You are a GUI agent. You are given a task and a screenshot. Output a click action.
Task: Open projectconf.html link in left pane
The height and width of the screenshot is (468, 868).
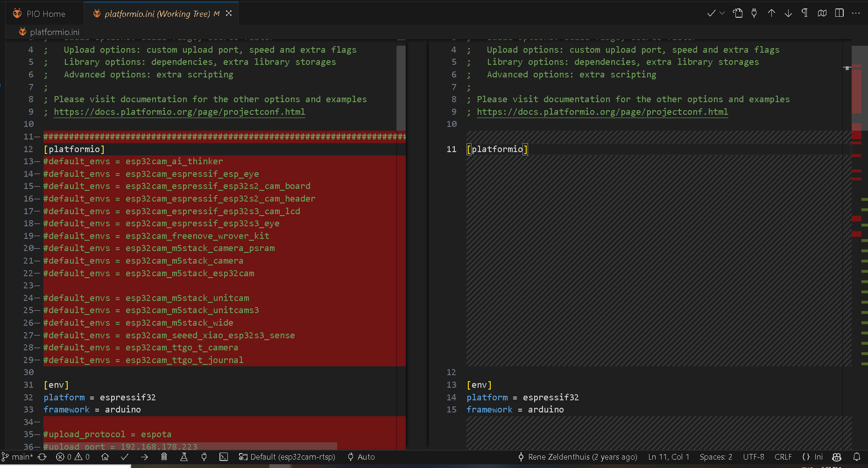[179, 112]
